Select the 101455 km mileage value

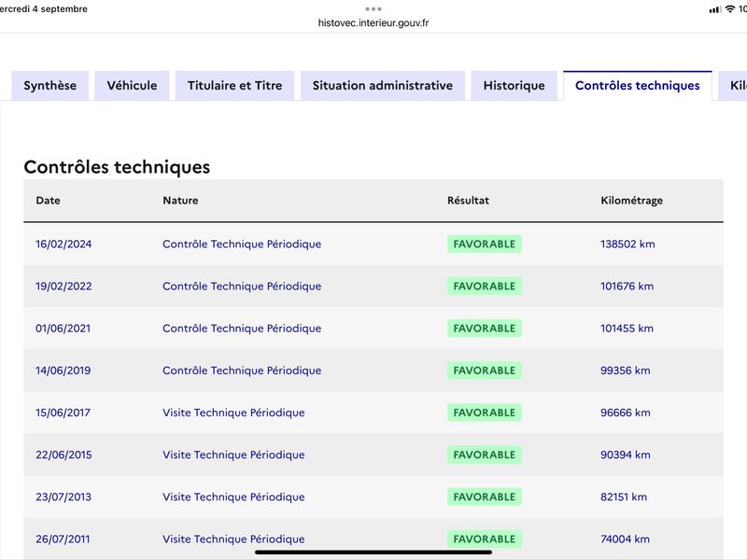[627, 329]
